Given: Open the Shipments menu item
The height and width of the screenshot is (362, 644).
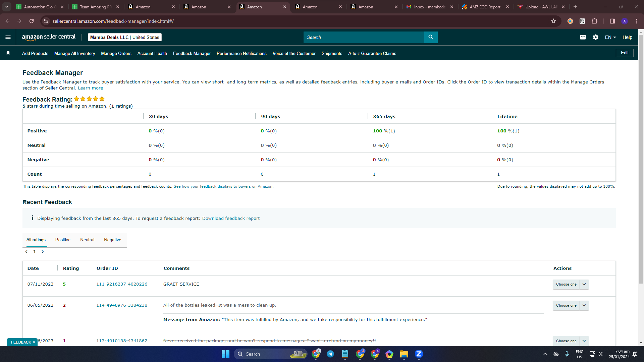Looking at the screenshot, I should pyautogui.click(x=332, y=53).
